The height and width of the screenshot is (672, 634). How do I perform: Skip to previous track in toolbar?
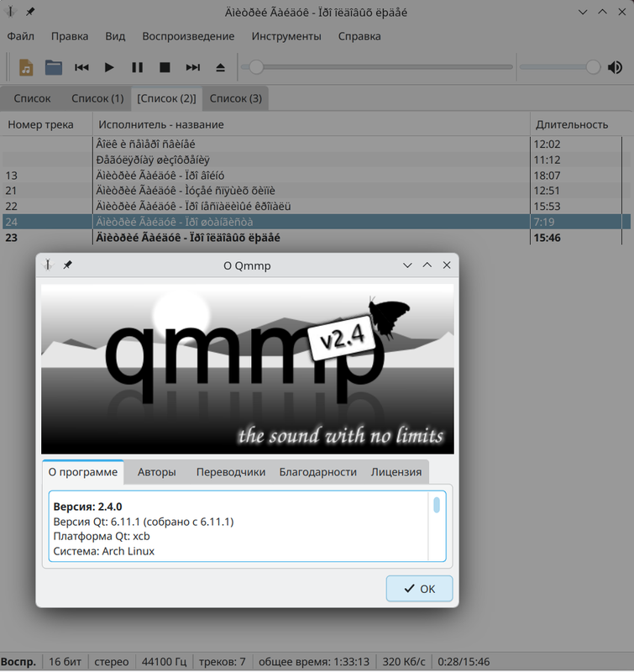[81, 67]
